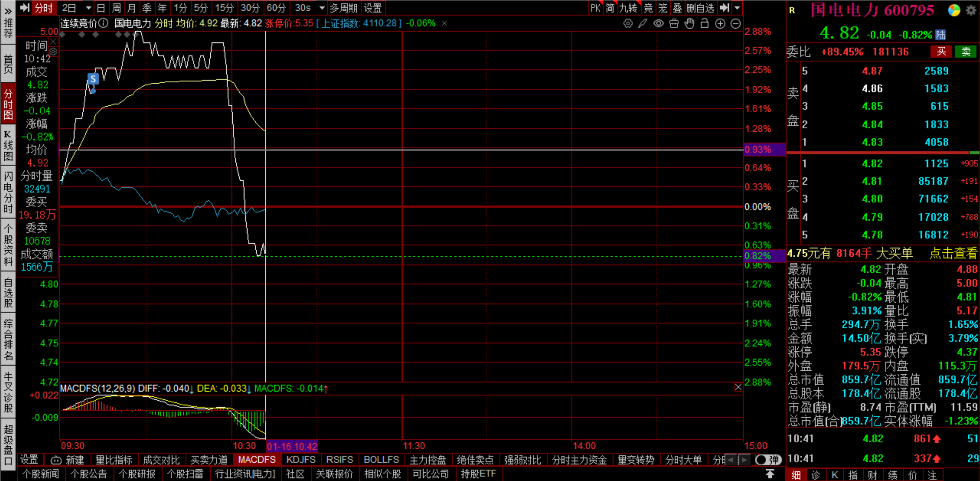Open the dropdown arrow next to 30s

tap(322, 8)
